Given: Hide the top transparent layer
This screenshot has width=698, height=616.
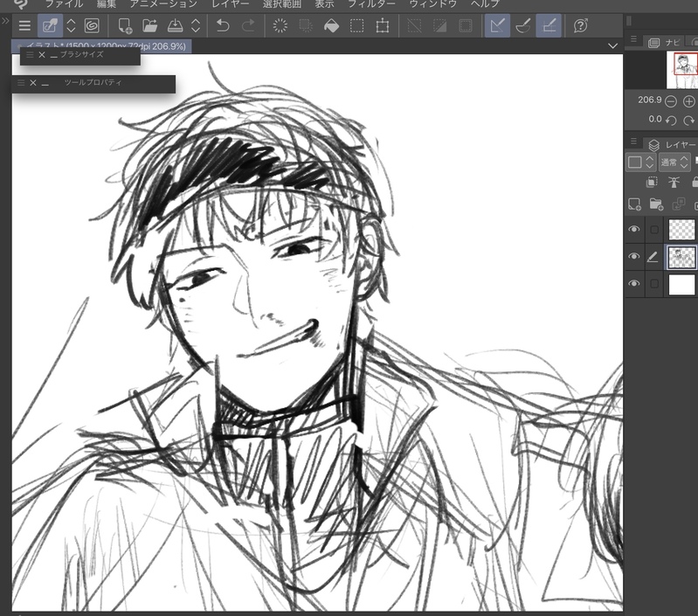Looking at the screenshot, I should [634, 229].
